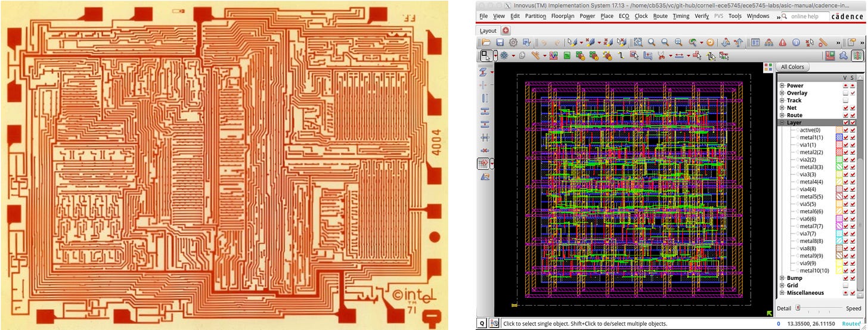Click the Q button in status bar
Viewport: 868px width, 330px height.
(482, 323)
